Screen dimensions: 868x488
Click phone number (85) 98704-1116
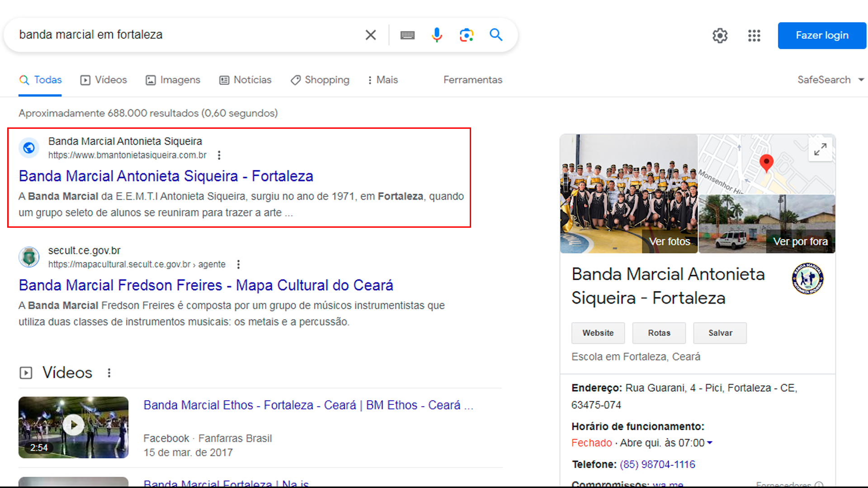(657, 465)
